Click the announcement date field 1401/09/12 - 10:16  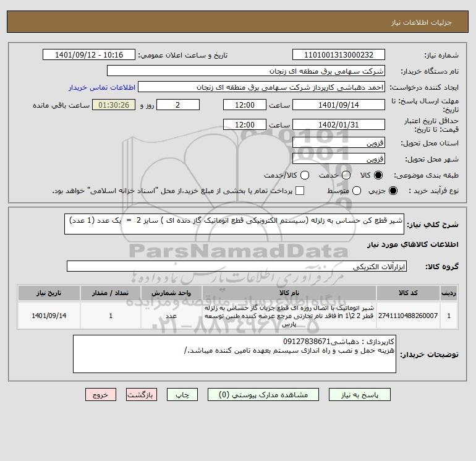point(89,54)
